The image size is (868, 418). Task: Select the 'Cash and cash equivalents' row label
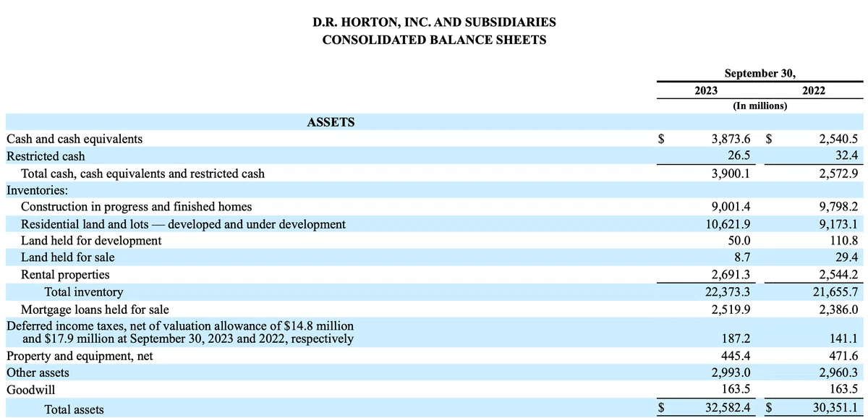pyautogui.click(x=75, y=139)
